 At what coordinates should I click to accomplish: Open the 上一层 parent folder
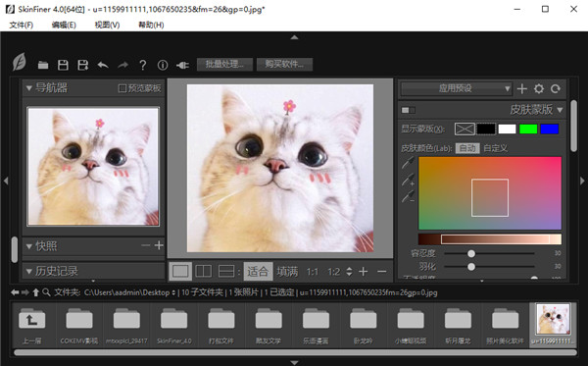[32, 325]
